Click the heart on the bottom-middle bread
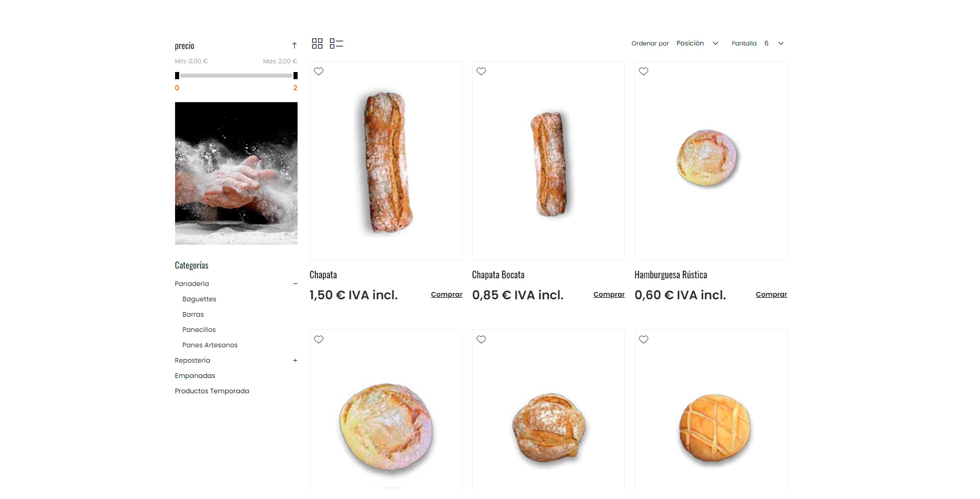 (x=481, y=340)
